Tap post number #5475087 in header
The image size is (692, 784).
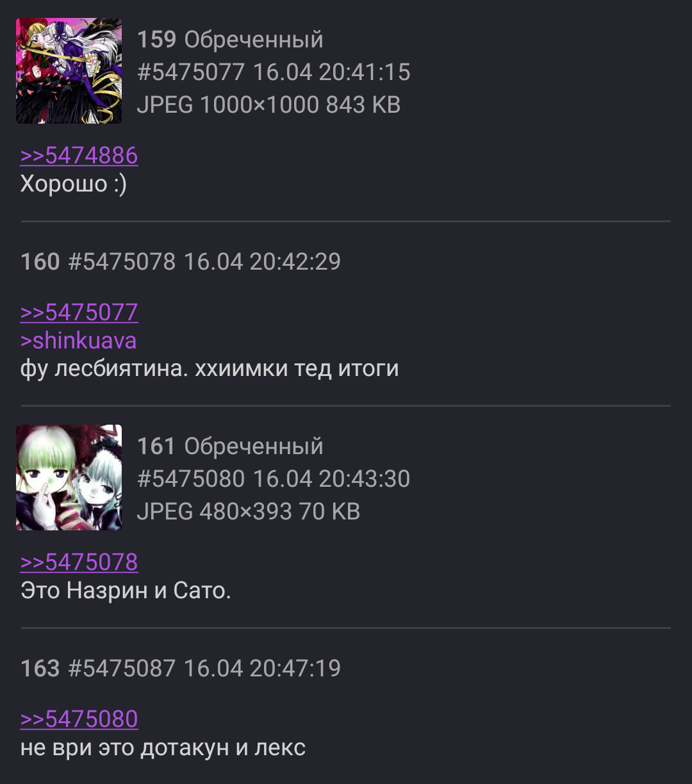pyautogui.click(x=122, y=668)
